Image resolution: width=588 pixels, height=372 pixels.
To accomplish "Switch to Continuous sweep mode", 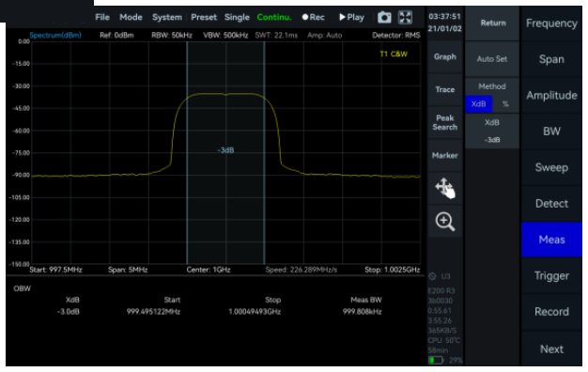I will point(274,17).
